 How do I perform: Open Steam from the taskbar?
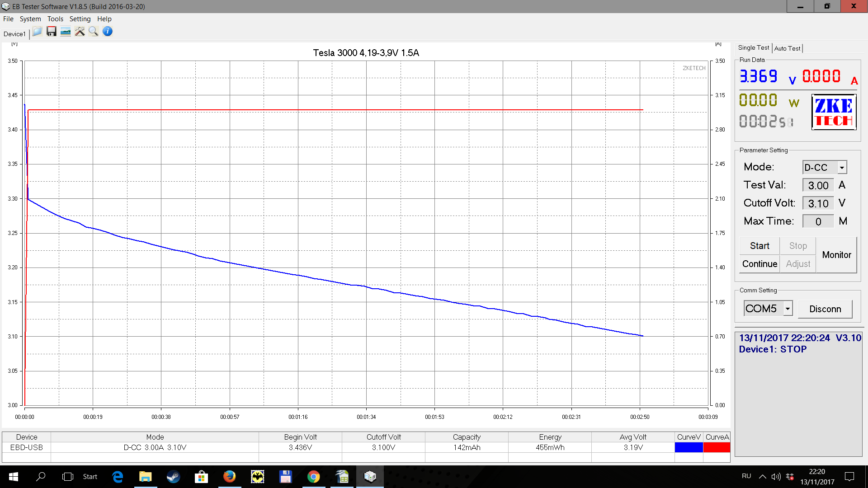point(173,476)
